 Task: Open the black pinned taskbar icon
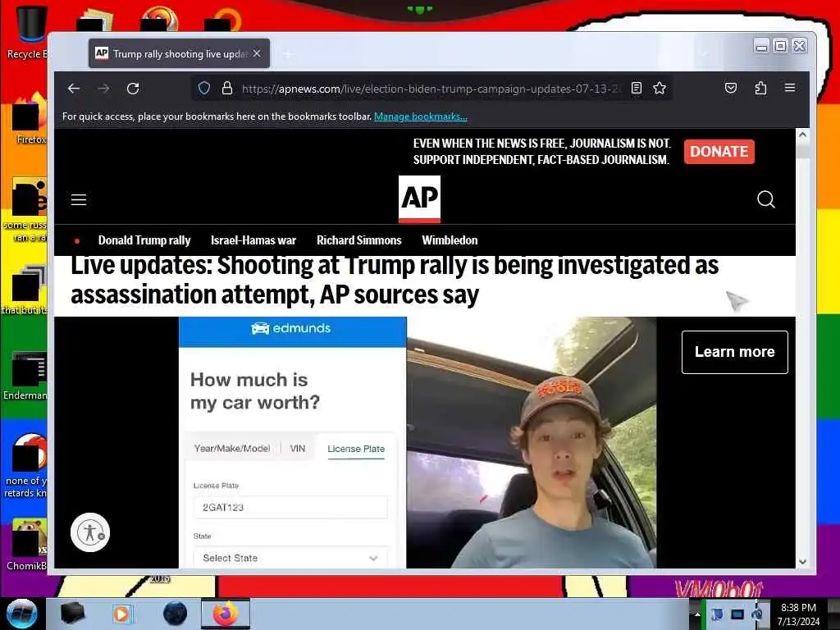pos(72,614)
